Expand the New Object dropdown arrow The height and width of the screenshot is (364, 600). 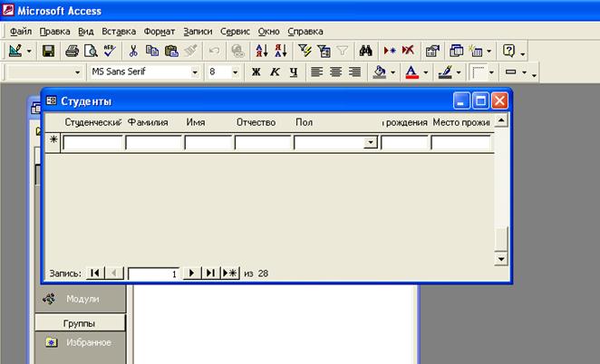[489, 51]
